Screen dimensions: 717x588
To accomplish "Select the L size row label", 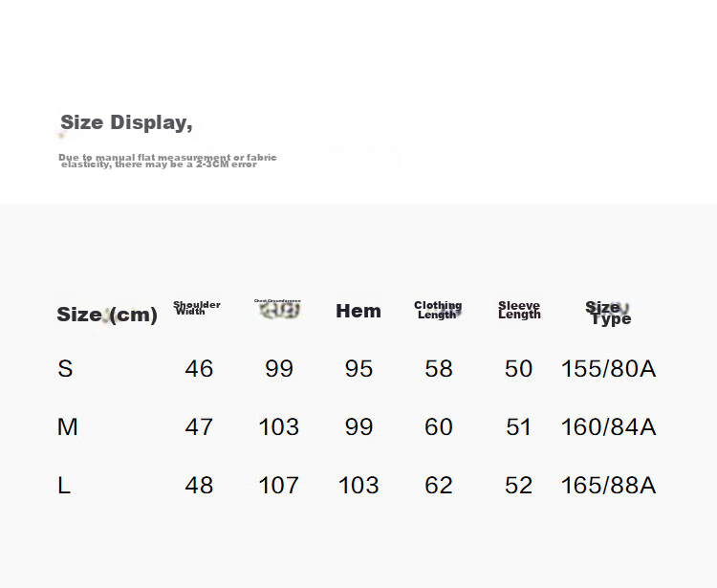I will (x=63, y=485).
